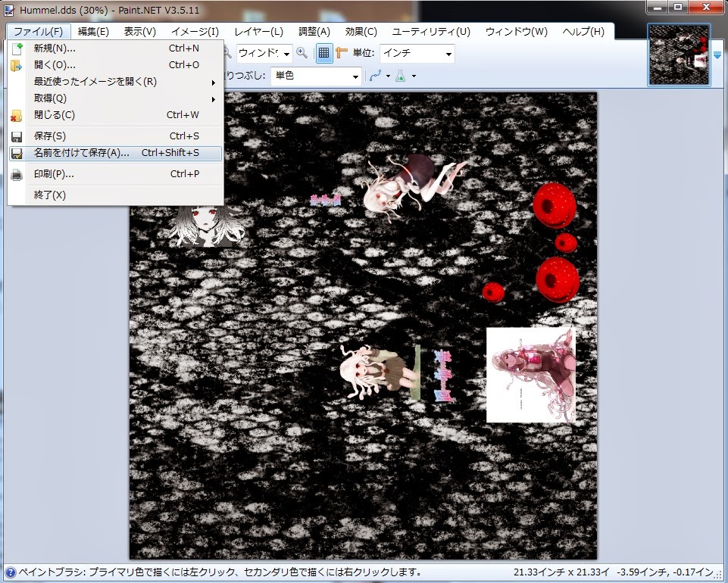Toggle the rulers icon
Screen dimensions: 728x583
pyautogui.click(x=341, y=53)
